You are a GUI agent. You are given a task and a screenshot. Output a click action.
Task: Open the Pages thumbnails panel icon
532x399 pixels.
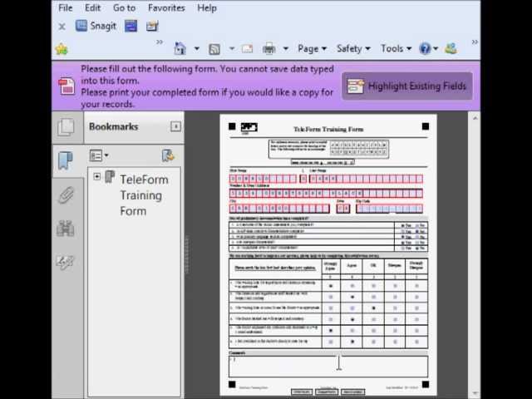66,127
